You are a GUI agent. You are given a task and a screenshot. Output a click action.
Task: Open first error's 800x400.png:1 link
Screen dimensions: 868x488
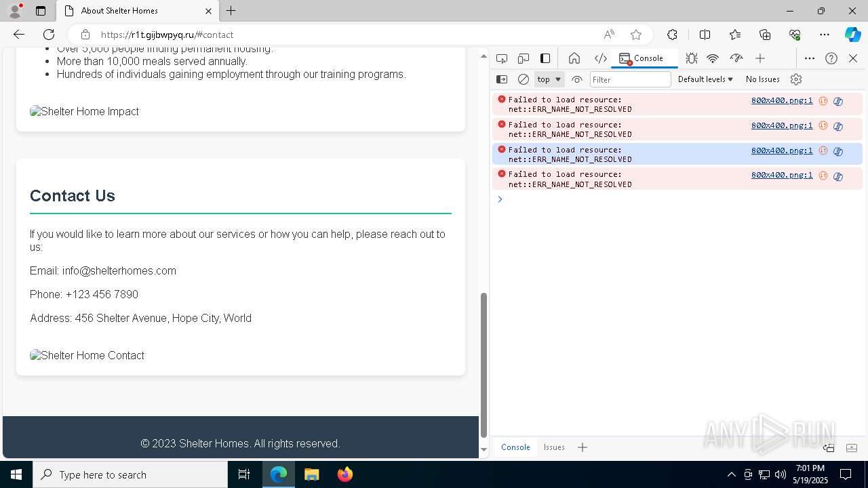click(782, 100)
